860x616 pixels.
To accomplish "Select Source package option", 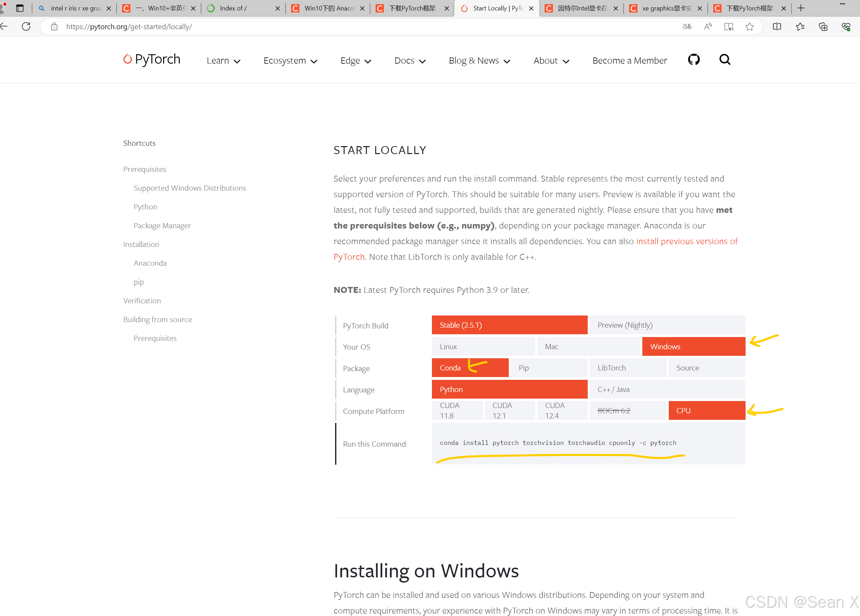I will 707,368.
